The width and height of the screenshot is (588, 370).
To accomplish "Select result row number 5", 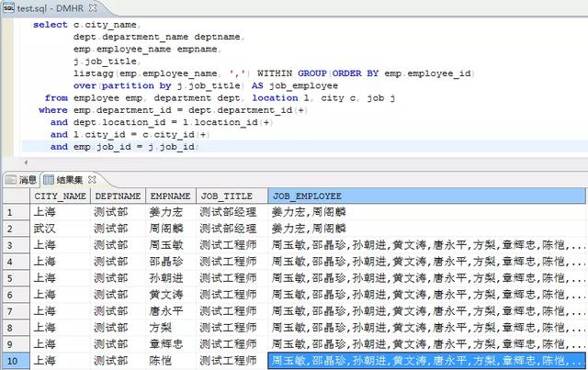I will point(17,278).
